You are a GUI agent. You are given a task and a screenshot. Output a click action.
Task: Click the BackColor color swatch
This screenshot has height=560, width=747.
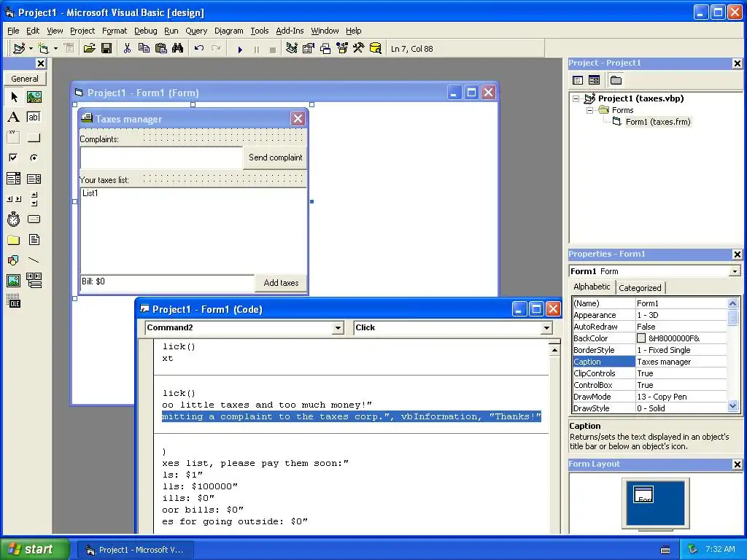pos(641,338)
